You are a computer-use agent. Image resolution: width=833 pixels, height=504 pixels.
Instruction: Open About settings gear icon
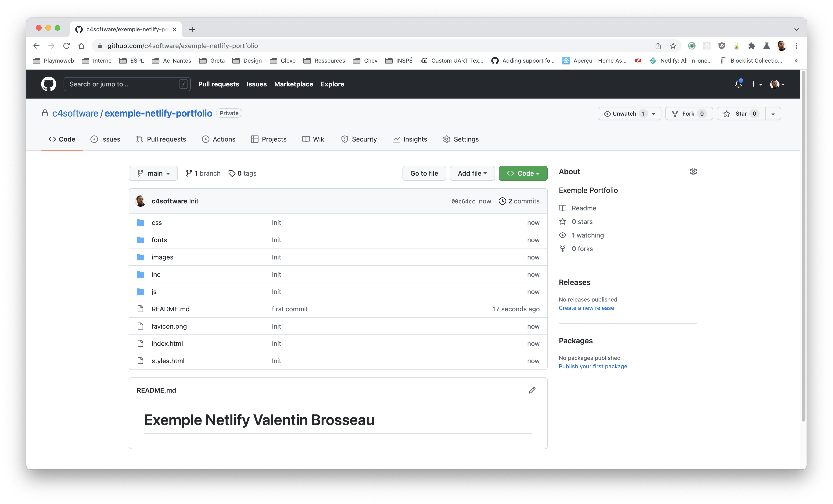(693, 172)
